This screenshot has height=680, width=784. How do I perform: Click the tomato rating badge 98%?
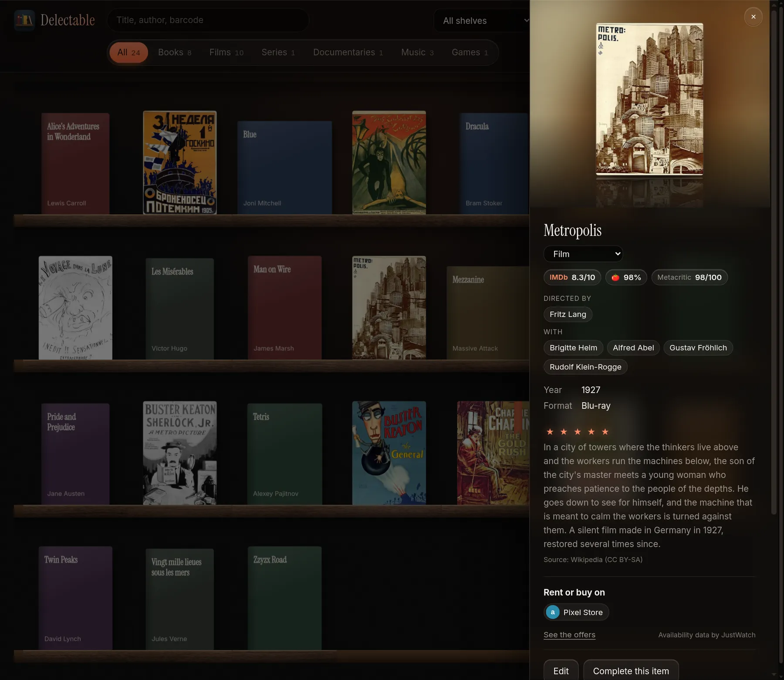(626, 277)
